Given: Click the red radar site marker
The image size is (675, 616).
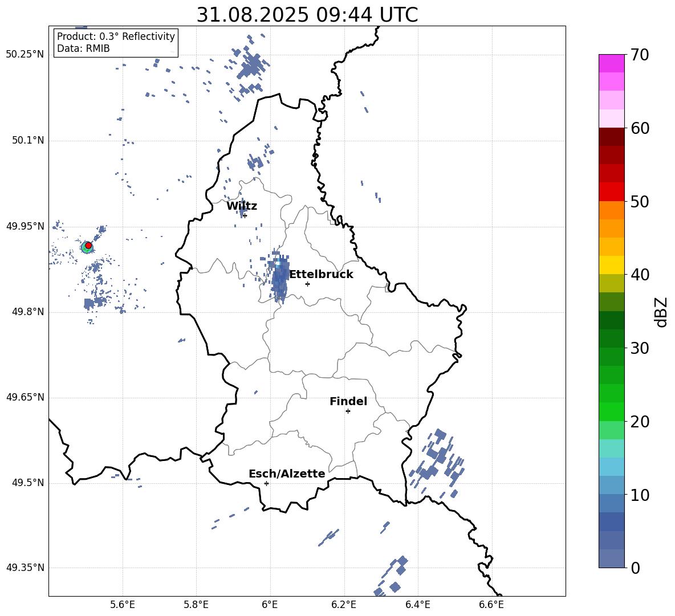Looking at the screenshot, I should 88,246.
